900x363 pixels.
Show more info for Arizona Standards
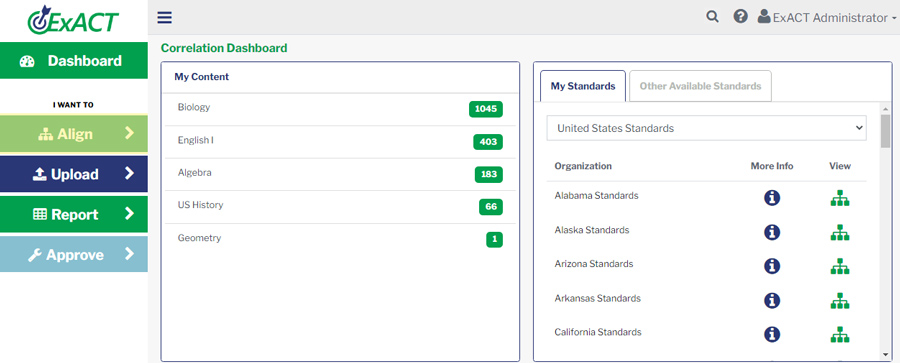(x=772, y=266)
